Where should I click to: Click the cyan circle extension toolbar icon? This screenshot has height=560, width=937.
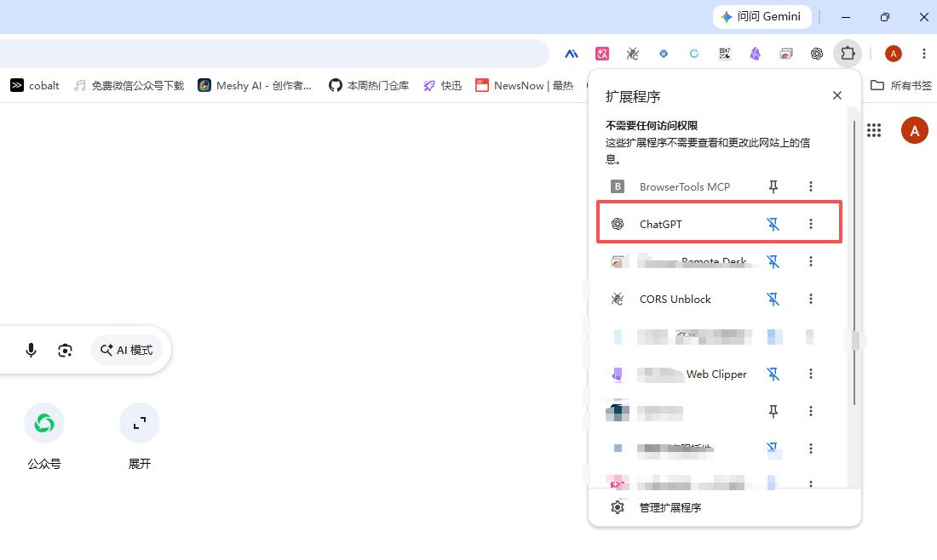click(693, 54)
